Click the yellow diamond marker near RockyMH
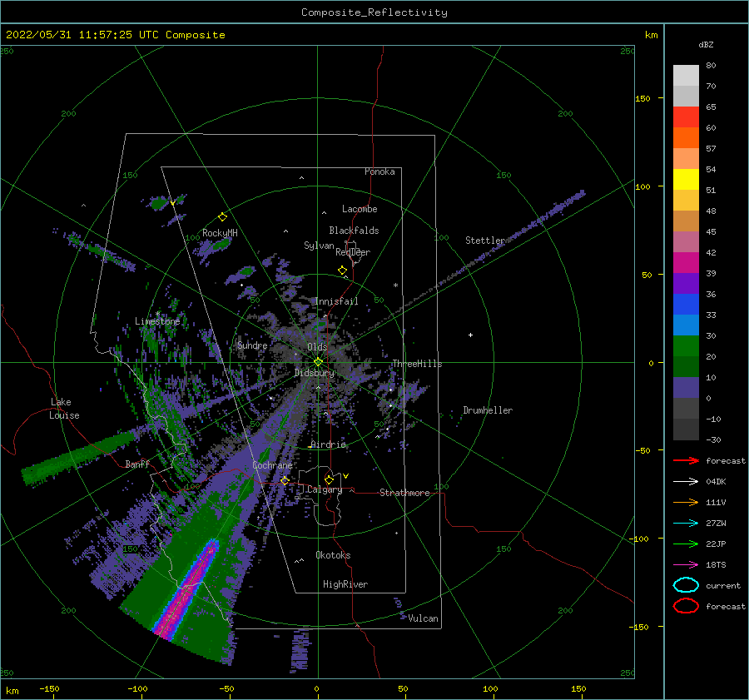749x700 pixels. click(222, 217)
